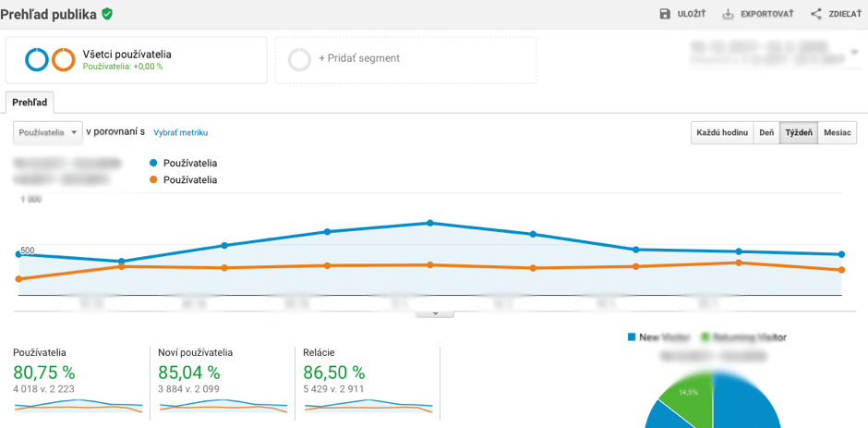Click the Noví používatelia 85,04 % metric
This screenshot has height=428, width=868.
pos(188,372)
